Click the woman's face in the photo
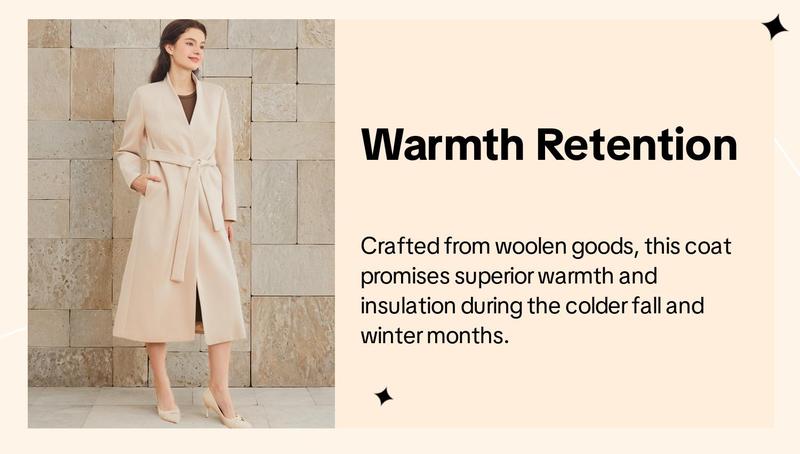Image resolution: width=800 pixels, height=454 pixels. 192,48
